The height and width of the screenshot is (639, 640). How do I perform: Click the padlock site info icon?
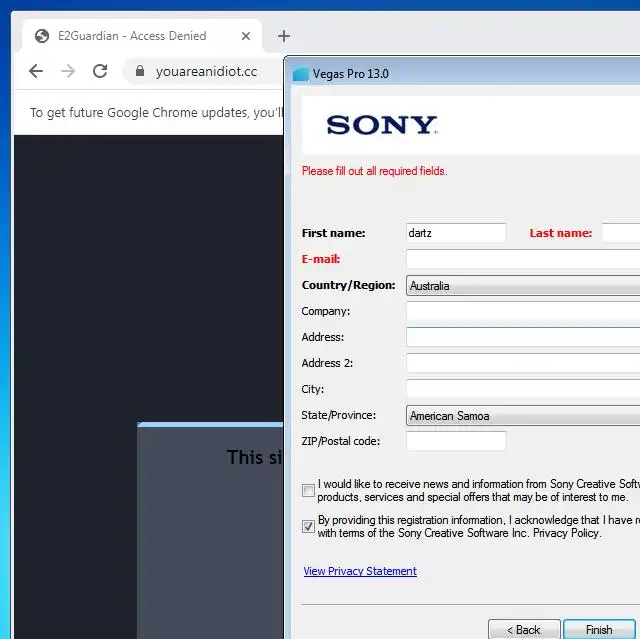[140, 71]
